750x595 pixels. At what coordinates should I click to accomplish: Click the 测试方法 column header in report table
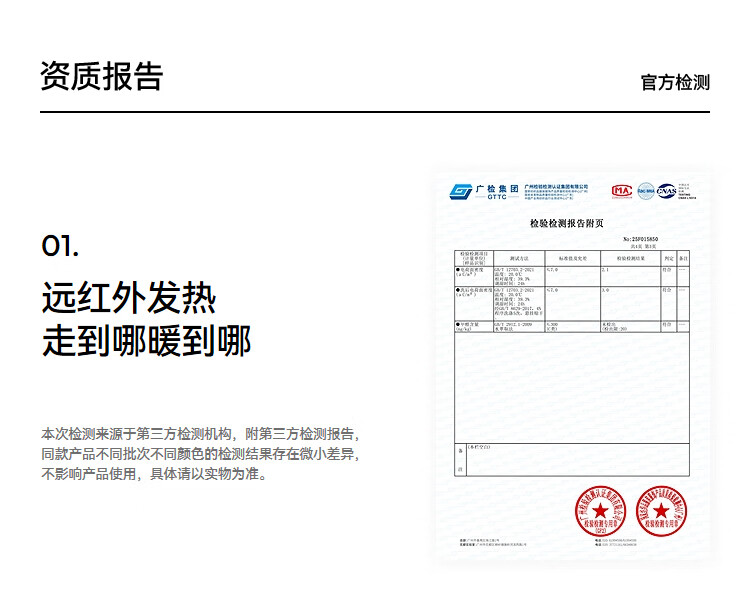click(x=519, y=258)
